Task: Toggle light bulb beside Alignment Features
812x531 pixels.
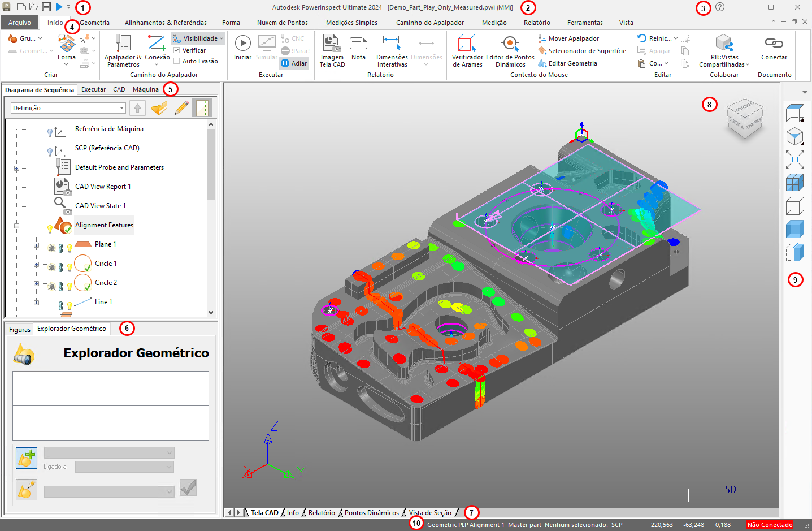Action: [x=50, y=228]
